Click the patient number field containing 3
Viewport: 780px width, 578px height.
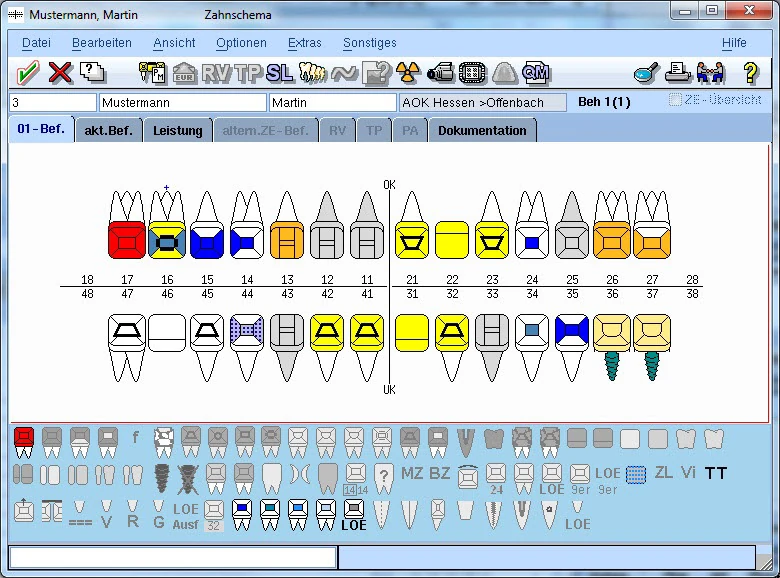point(53,102)
